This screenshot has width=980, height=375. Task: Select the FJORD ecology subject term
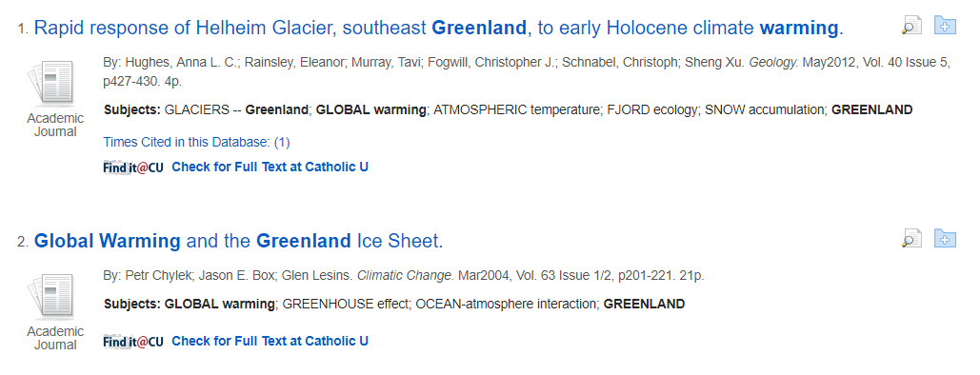[x=651, y=110]
